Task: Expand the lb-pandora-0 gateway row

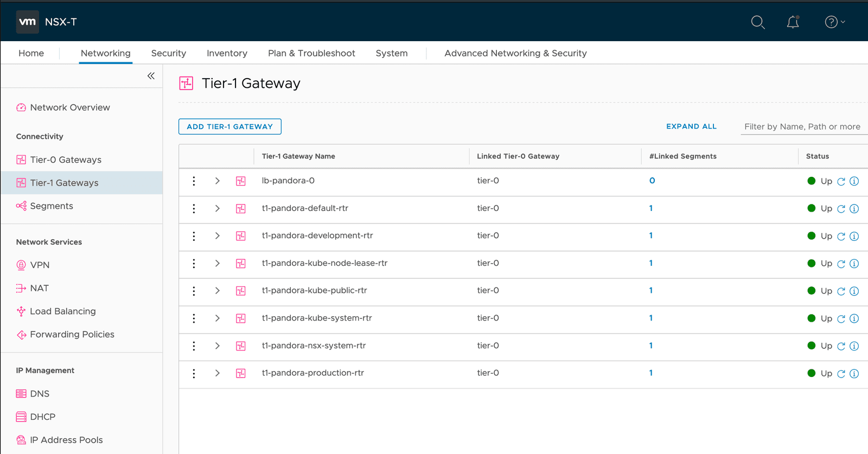Action: [218, 181]
